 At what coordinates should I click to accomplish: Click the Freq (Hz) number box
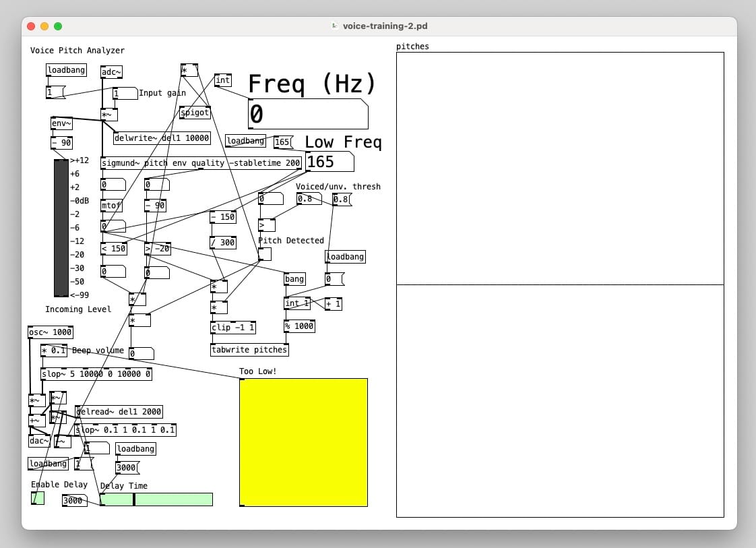click(x=307, y=115)
